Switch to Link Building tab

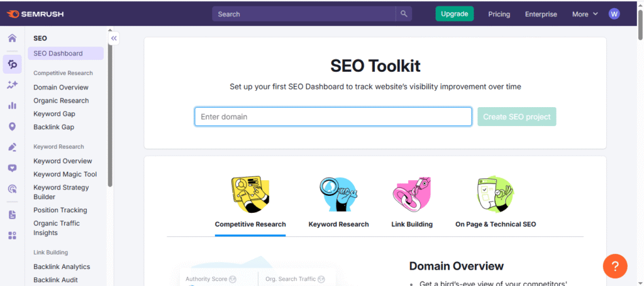[x=412, y=224]
